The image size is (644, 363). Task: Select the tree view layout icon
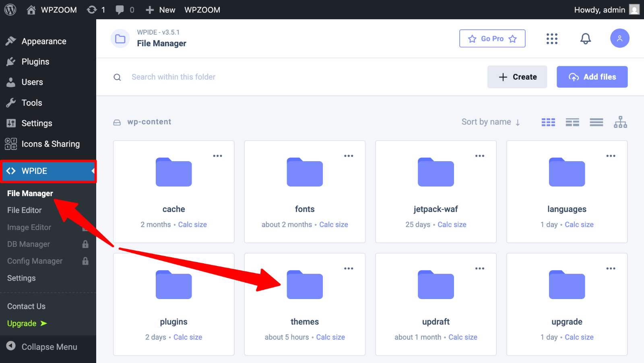(x=620, y=122)
